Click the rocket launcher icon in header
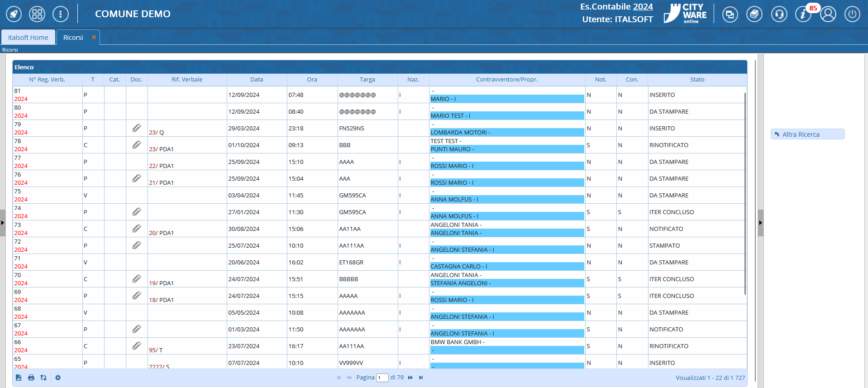This screenshot has height=388, width=868. pyautogui.click(x=14, y=14)
